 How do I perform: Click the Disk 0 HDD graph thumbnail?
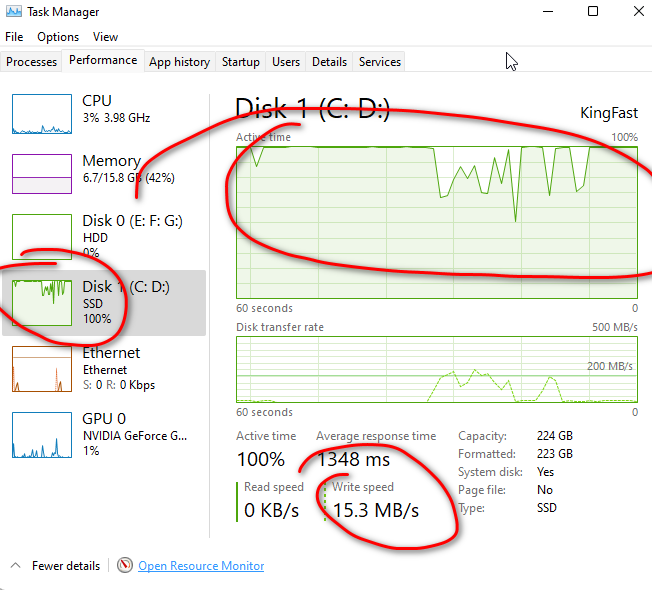[42, 235]
